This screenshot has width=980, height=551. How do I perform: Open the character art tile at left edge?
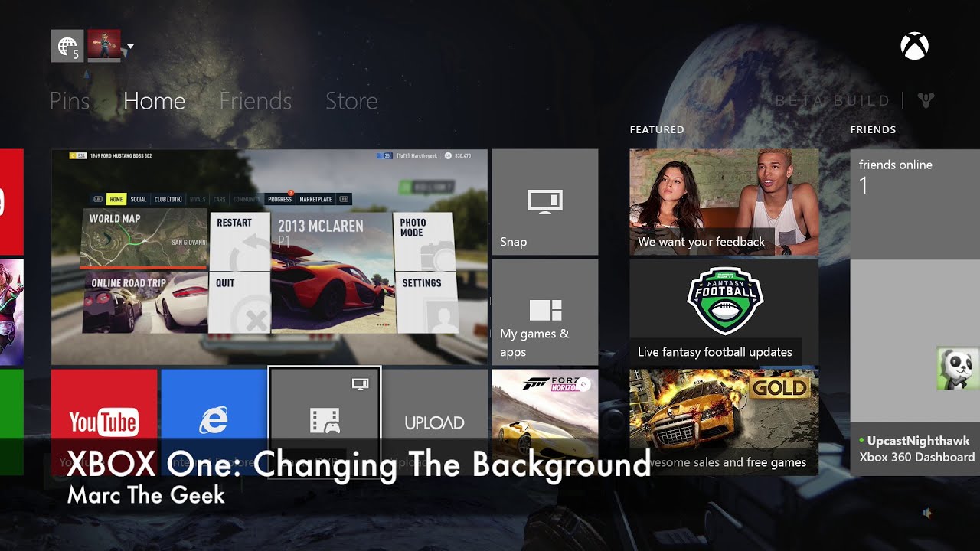click(11, 312)
